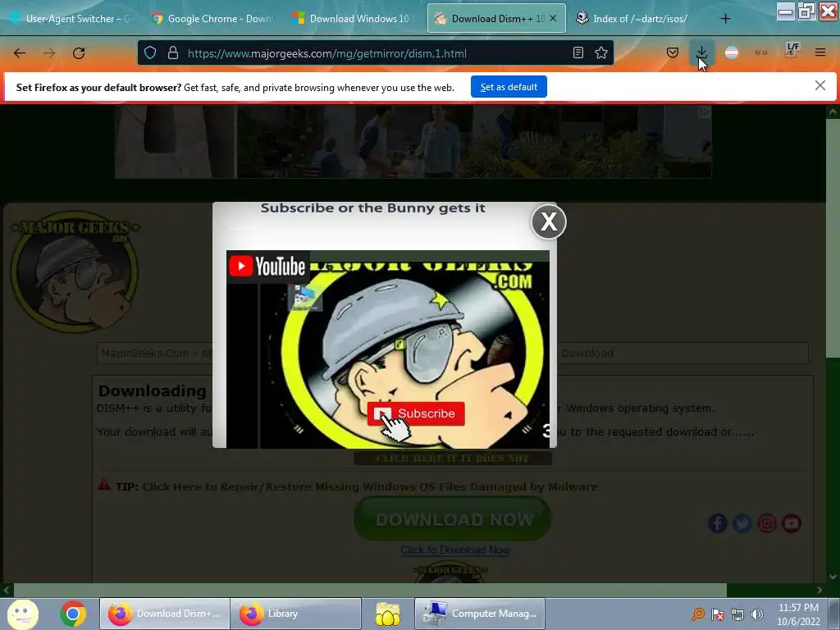Open the MajorGeeks YouTube social icon
The width and height of the screenshot is (840, 630).
(792, 523)
